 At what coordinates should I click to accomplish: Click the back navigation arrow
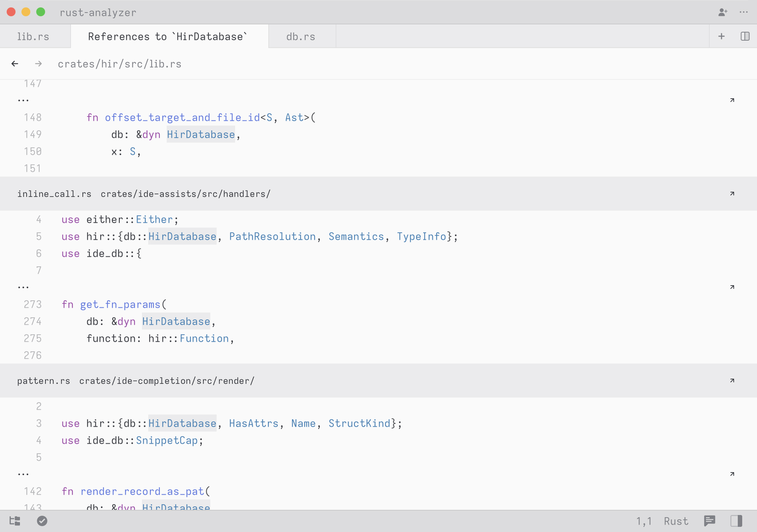15,64
